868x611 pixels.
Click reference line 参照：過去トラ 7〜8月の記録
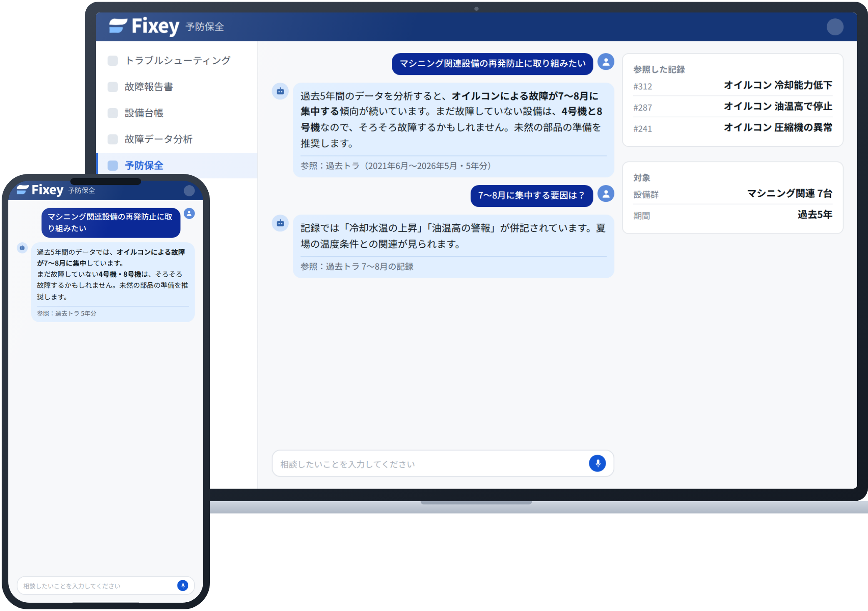point(357,266)
